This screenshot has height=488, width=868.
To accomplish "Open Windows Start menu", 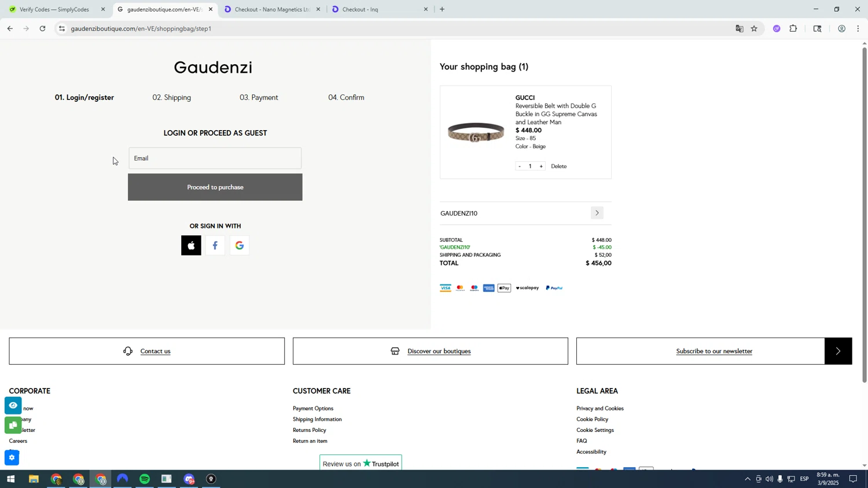I will point(10,479).
